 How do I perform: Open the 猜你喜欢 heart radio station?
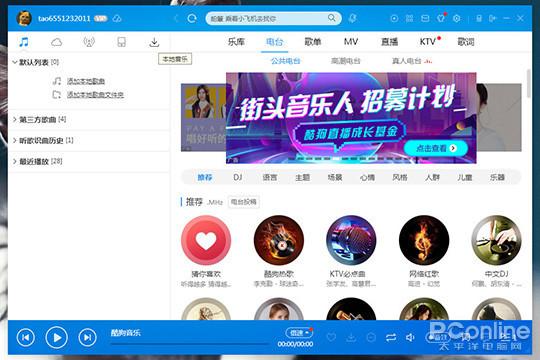[x=206, y=240]
